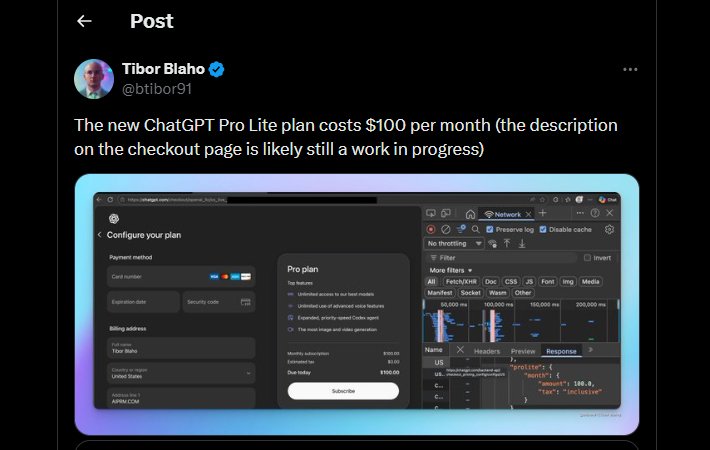
Task: Click the browser back arrow in the screenshot
Action: click(x=100, y=200)
